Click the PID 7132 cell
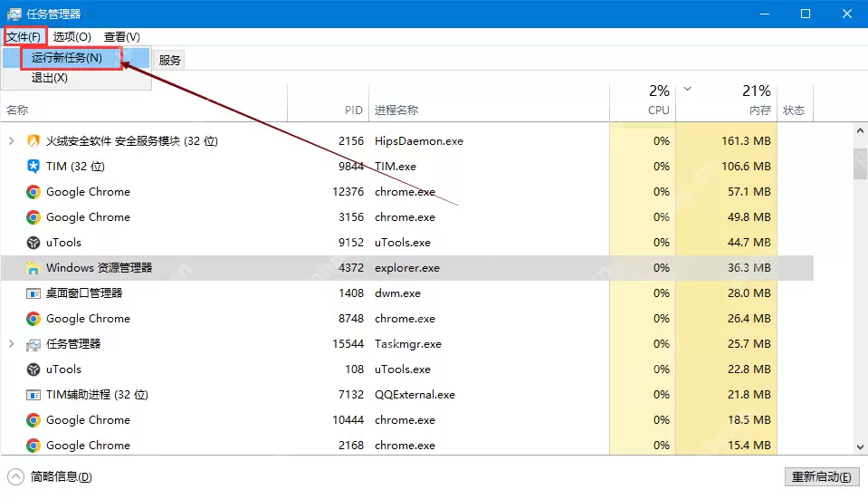The image size is (868, 499). [351, 395]
